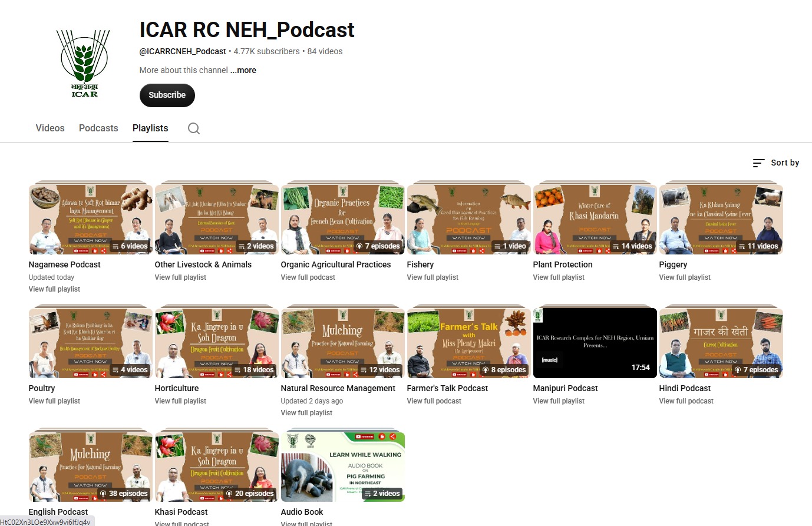The height and width of the screenshot is (526, 812).
Task: Open the Farmer's Talk Podcast thumbnail
Action: tap(469, 343)
